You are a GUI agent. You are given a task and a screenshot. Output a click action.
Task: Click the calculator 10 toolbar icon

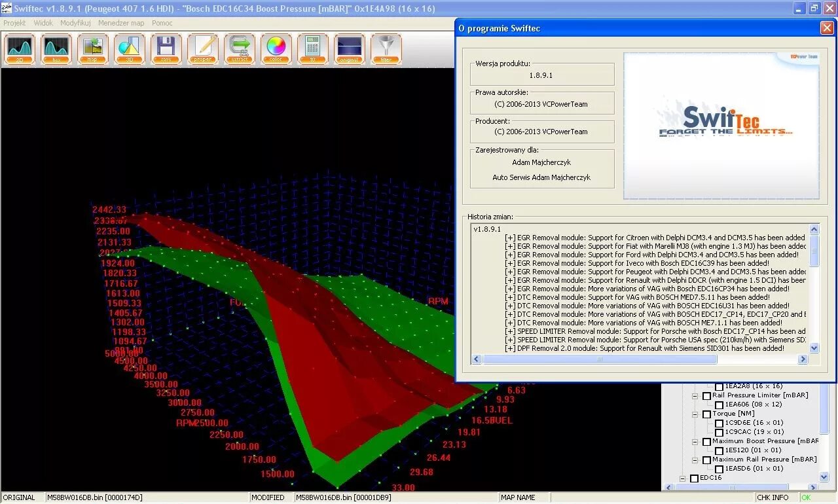click(x=313, y=49)
